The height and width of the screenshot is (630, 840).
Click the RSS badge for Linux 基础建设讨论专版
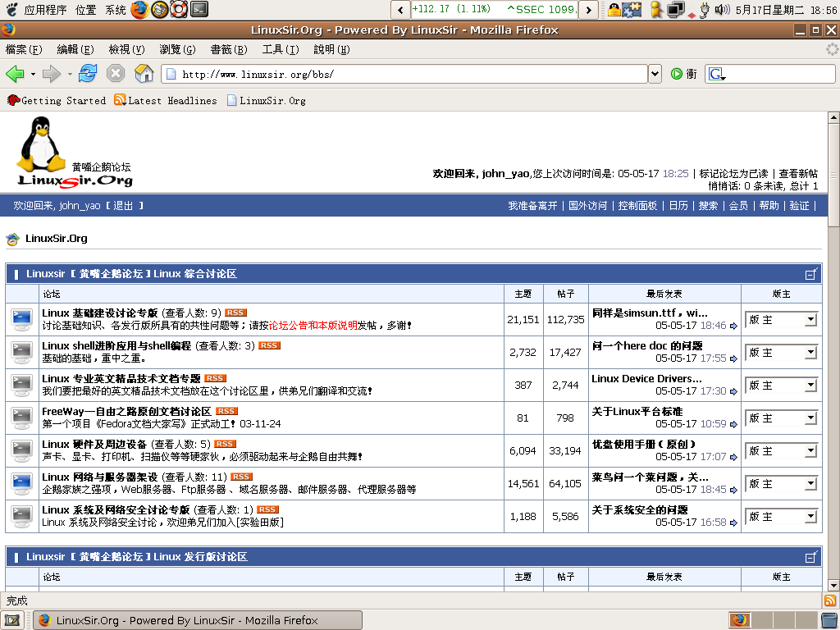coord(235,313)
